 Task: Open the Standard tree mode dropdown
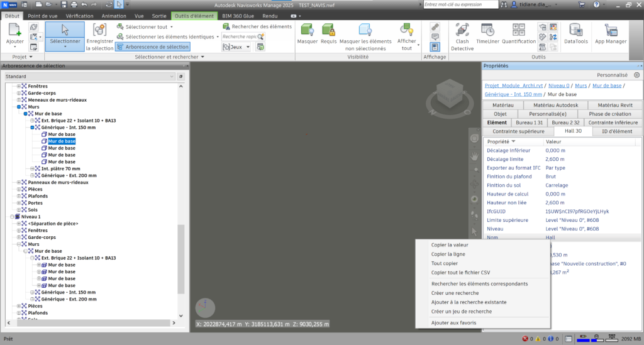pyautogui.click(x=89, y=76)
